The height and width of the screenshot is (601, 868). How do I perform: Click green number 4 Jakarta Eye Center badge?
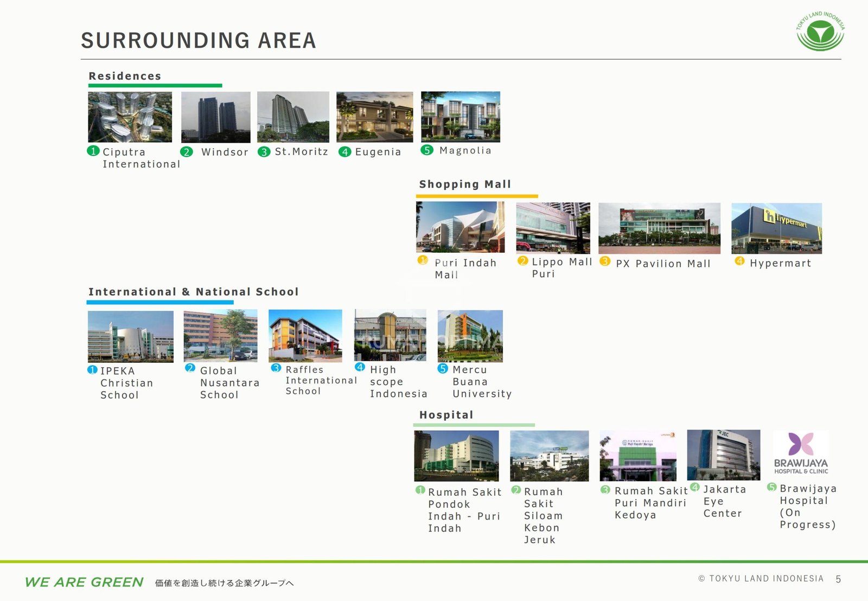pyautogui.click(x=695, y=487)
